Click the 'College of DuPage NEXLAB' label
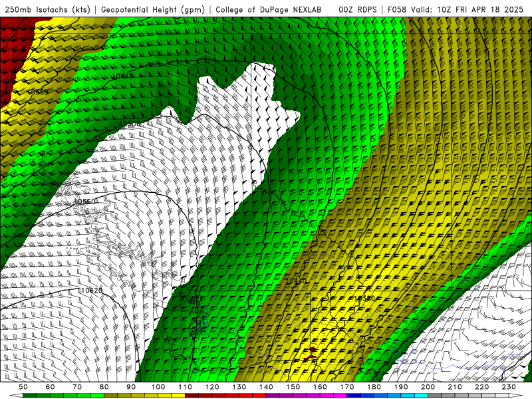The image size is (532, 399). (x=269, y=9)
